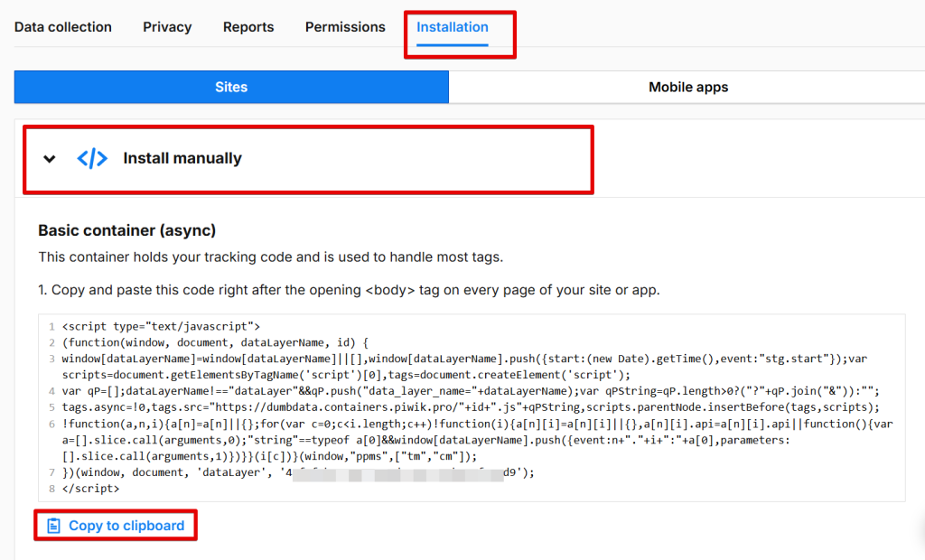Image resolution: width=925 pixels, height=560 pixels.
Task: Click code line containing dumbdata.containers.piwik.pro
Action: pos(470,407)
